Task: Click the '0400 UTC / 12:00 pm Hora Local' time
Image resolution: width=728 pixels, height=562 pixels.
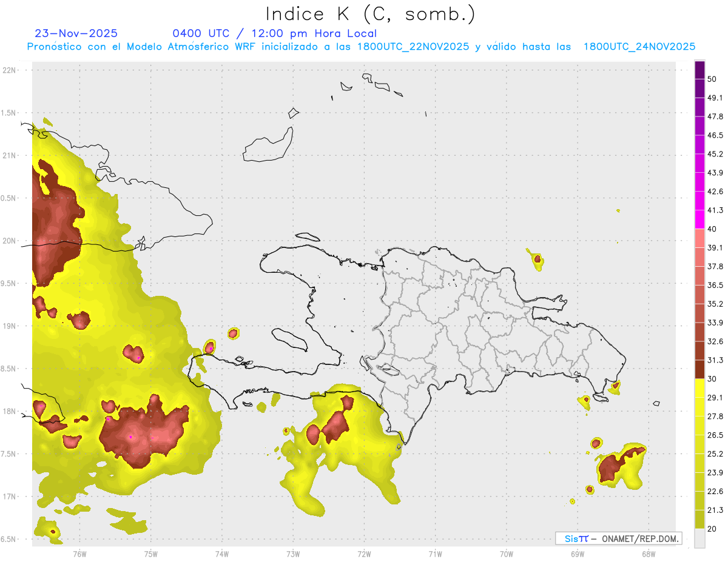Action: [x=274, y=33]
